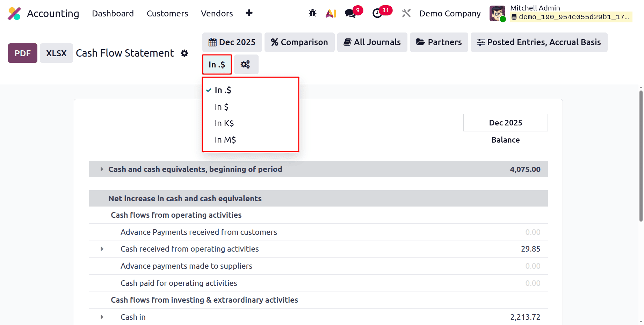Open the Vendors menu
644x325 pixels.
(217, 13)
